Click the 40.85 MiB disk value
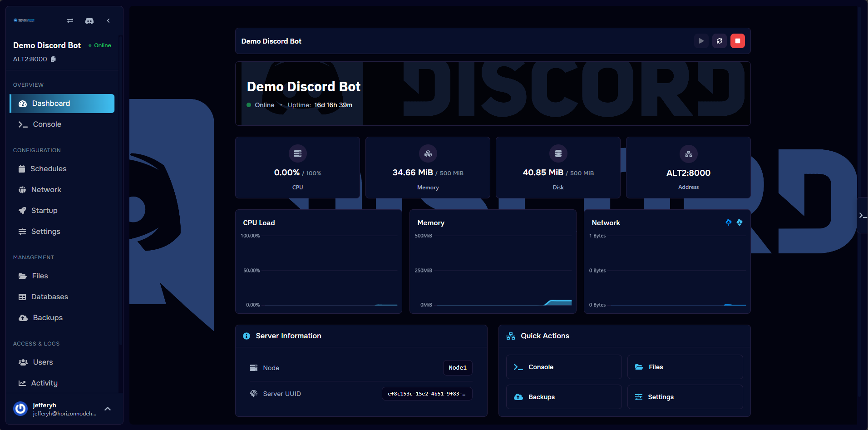This screenshot has height=430, width=868. [x=543, y=173]
